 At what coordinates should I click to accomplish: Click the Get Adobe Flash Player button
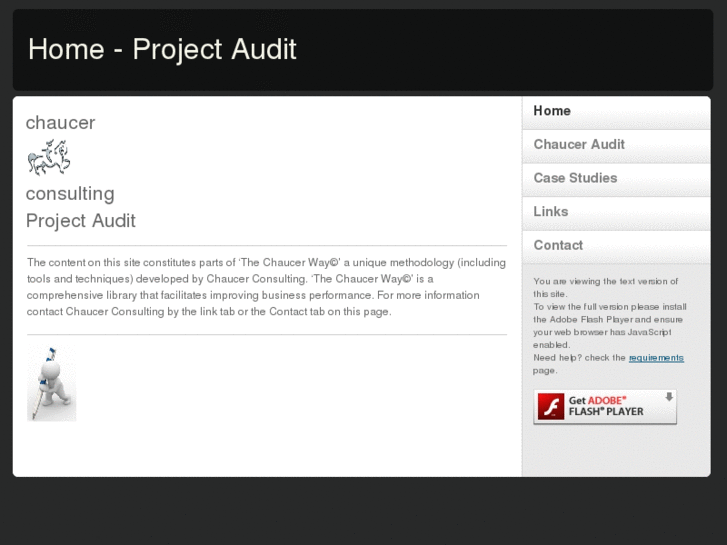[605, 406]
